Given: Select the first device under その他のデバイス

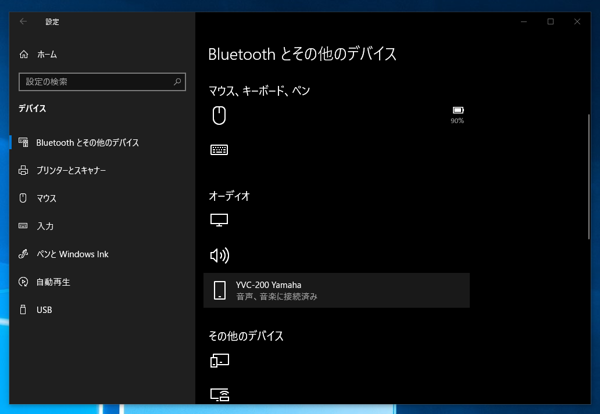Looking at the screenshot, I should [x=337, y=360].
